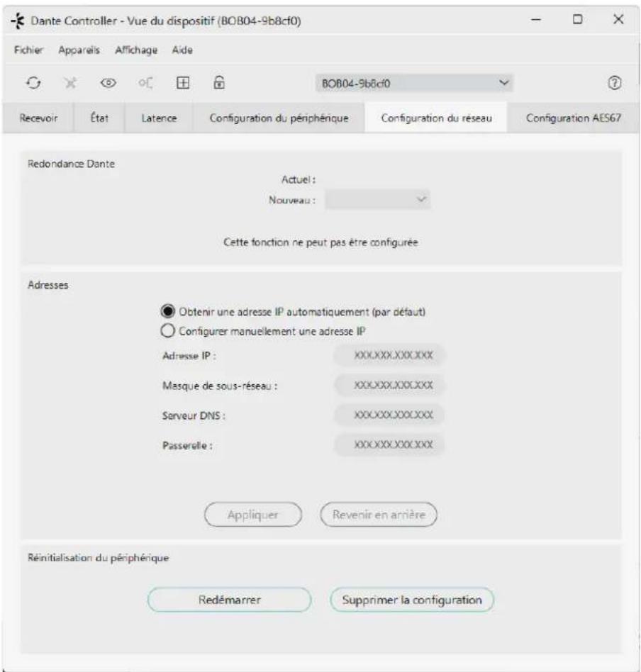
Task: Switch to the Latence tab
Action: (159, 118)
